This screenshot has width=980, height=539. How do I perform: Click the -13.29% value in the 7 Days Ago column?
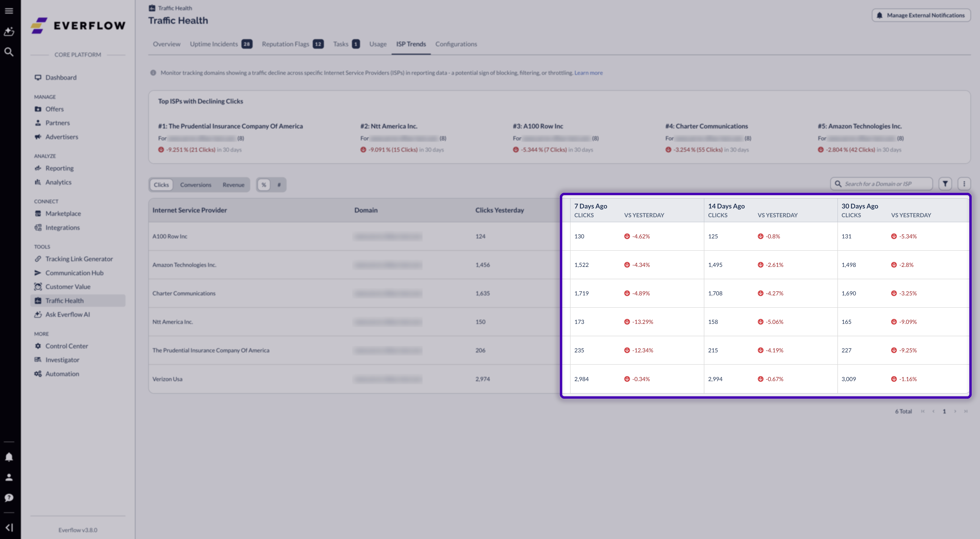point(643,322)
